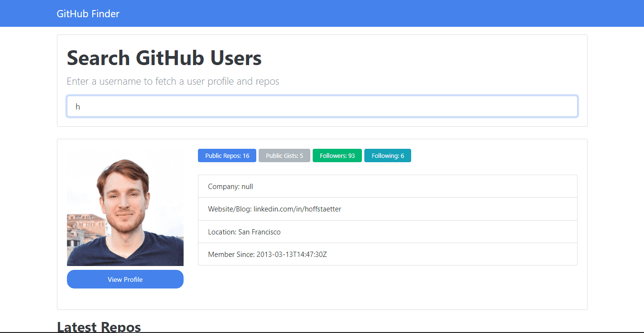Open the GitHub Finder navbar brand link
Screen dimensions: 644x333
click(x=88, y=14)
